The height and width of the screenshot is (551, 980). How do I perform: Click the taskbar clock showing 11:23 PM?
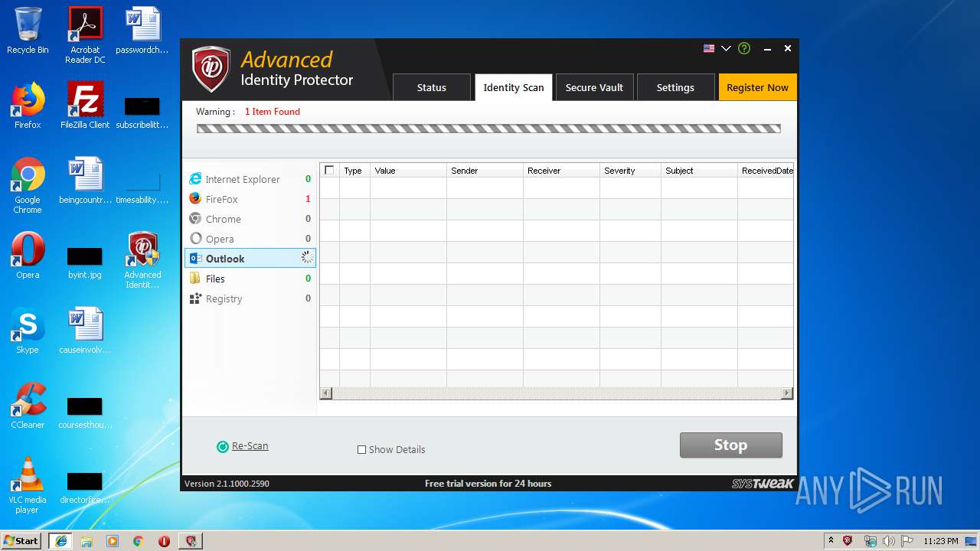(x=940, y=541)
